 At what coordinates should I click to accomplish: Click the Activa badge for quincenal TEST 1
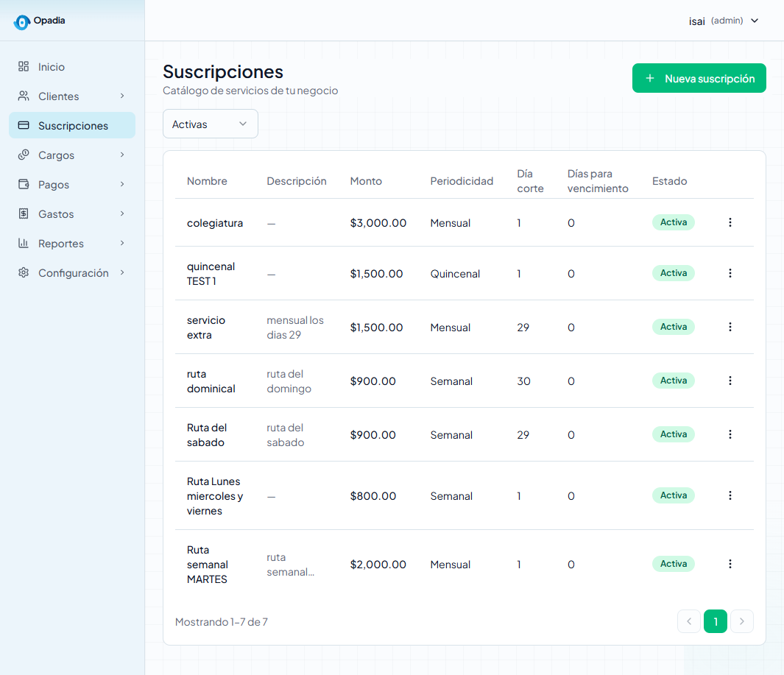click(673, 273)
